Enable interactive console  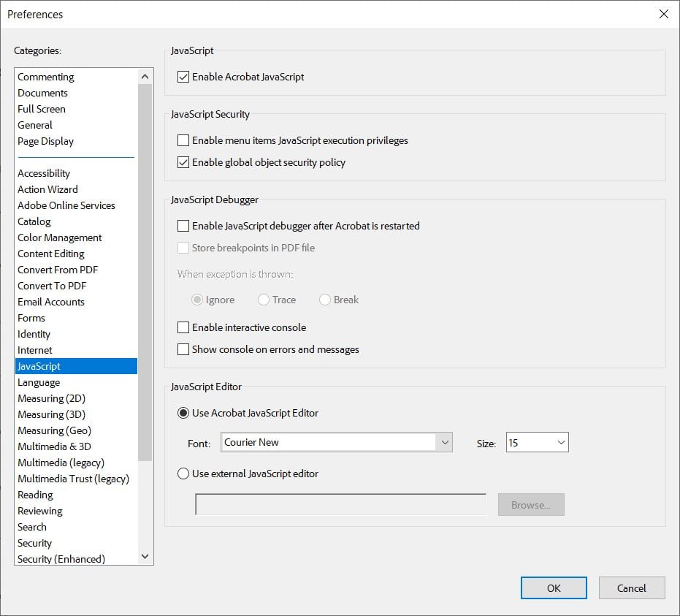coord(183,327)
